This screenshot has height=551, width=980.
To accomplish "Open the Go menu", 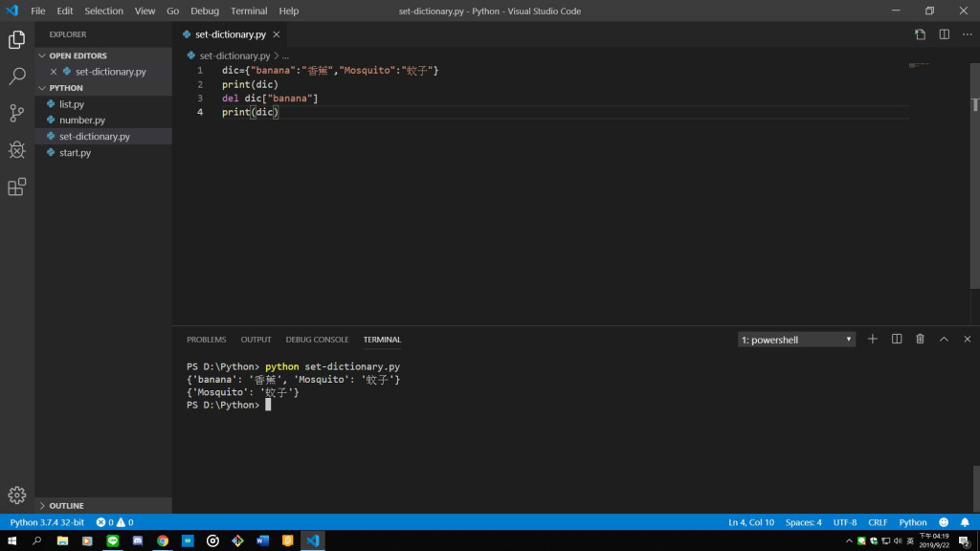I will click(172, 11).
